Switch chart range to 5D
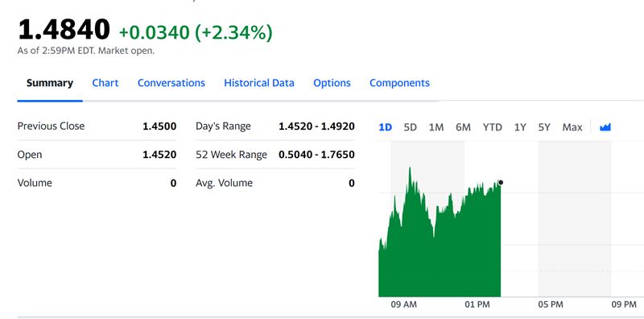The width and height of the screenshot is (644, 319). 410,127
